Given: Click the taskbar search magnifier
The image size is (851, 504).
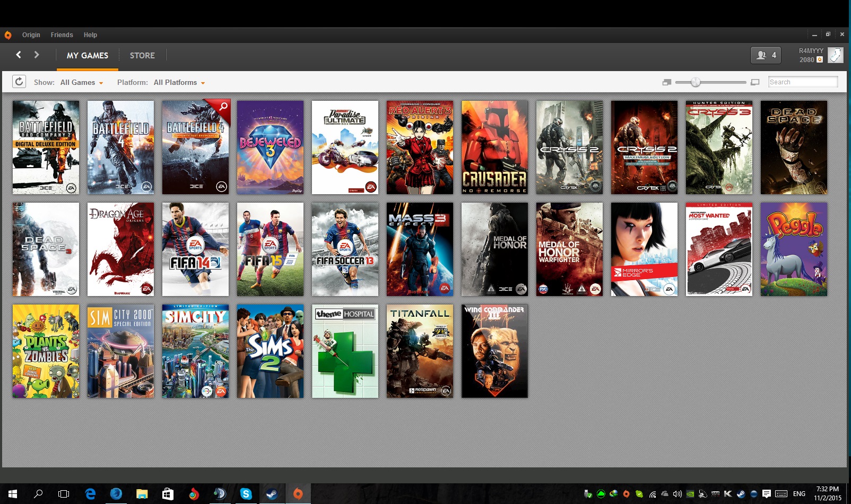Looking at the screenshot, I should pos(38,494).
